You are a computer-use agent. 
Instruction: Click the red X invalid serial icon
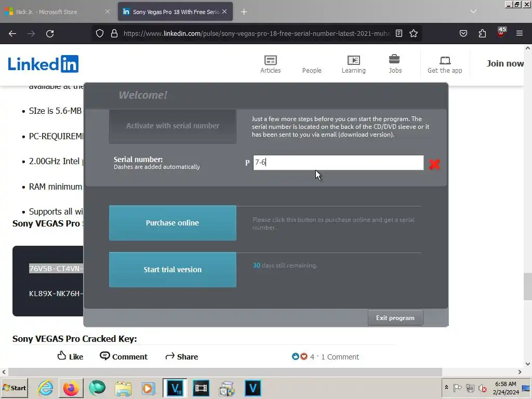434,164
